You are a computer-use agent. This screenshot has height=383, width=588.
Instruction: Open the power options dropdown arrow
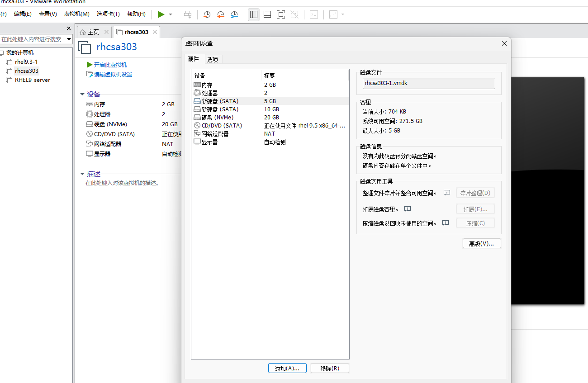coord(171,14)
